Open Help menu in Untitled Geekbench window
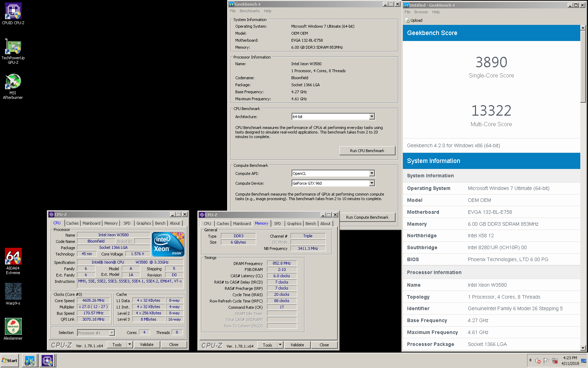The width and height of the screenshot is (588, 368). 436,12
